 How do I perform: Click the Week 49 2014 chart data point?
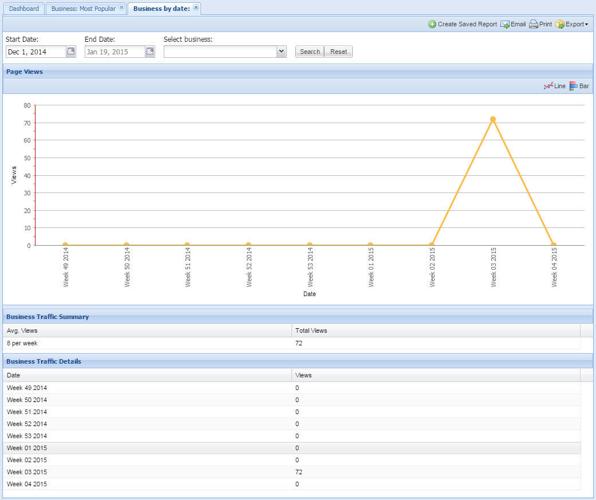65,245
